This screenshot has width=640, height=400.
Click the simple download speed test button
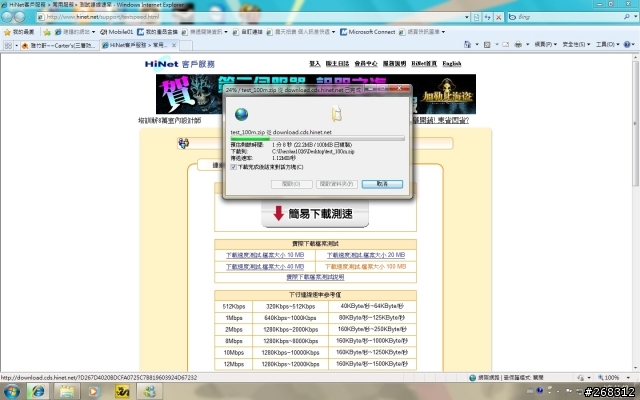(x=315, y=214)
